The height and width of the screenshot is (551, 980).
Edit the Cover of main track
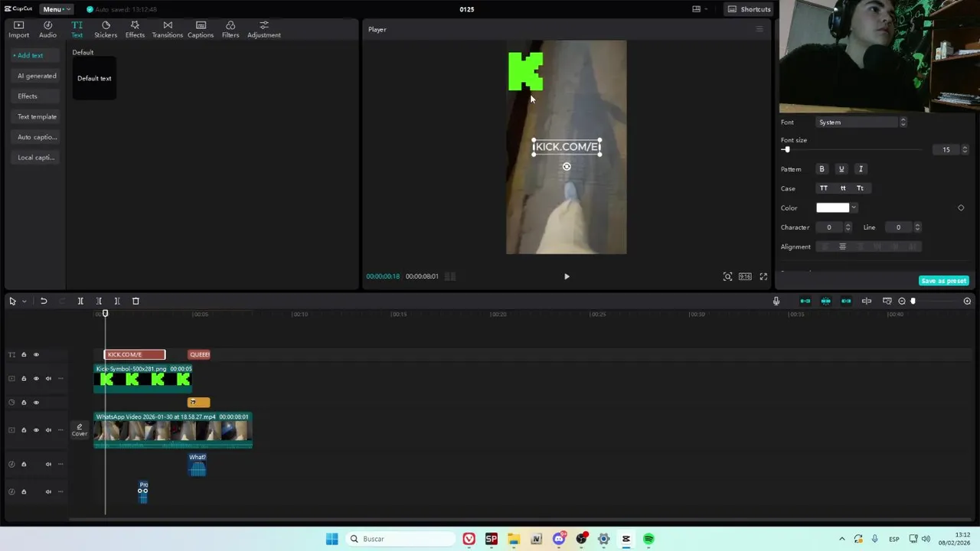tap(80, 430)
